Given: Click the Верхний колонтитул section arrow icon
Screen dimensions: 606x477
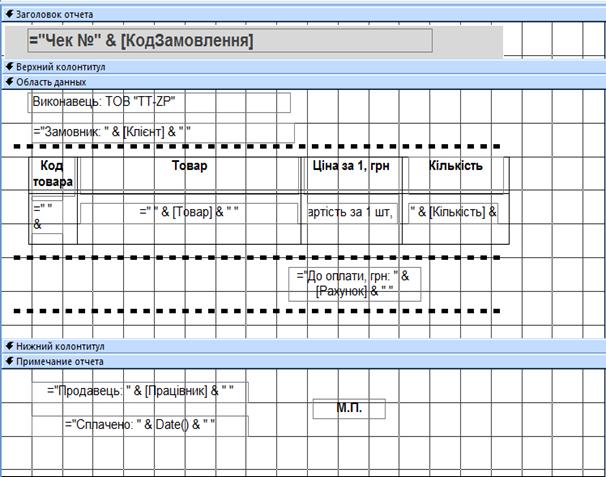Looking at the screenshot, I should [10, 66].
